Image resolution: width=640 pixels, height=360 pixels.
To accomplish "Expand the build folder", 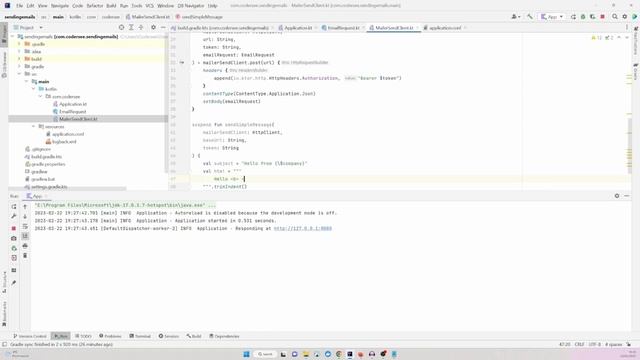I will tap(19, 59).
